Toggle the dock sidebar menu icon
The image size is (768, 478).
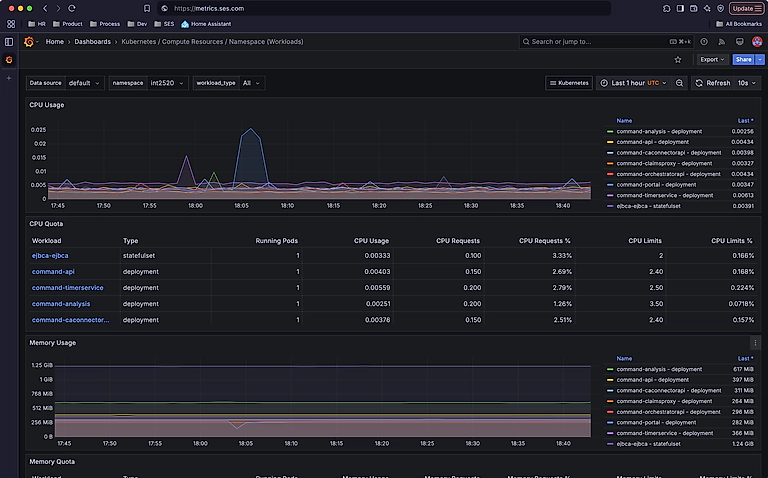coord(10,42)
